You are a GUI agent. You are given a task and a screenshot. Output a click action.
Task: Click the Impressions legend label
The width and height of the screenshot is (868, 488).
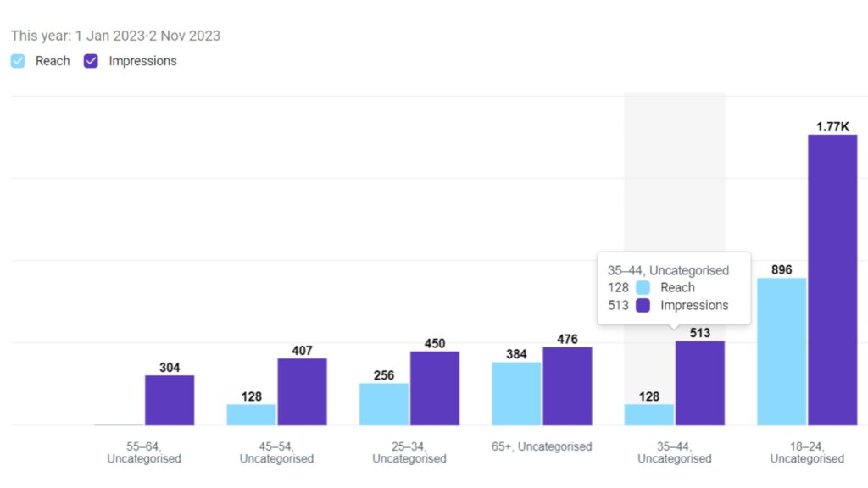point(142,61)
